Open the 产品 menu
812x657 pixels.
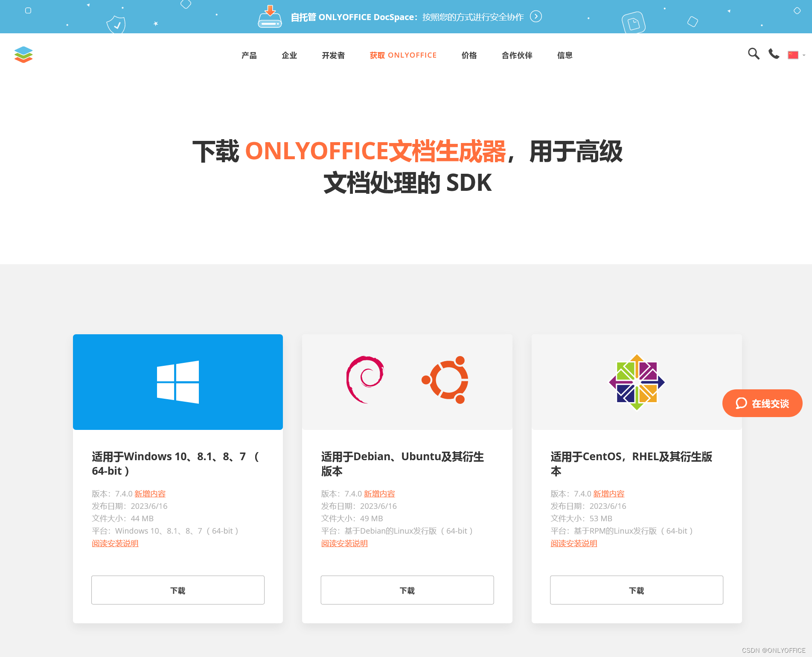[x=249, y=55]
